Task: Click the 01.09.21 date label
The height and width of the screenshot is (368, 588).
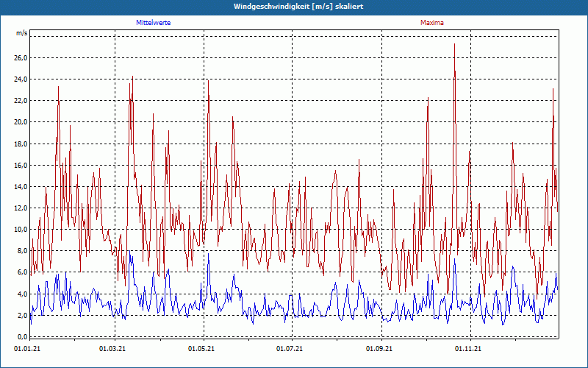Action: (379, 349)
